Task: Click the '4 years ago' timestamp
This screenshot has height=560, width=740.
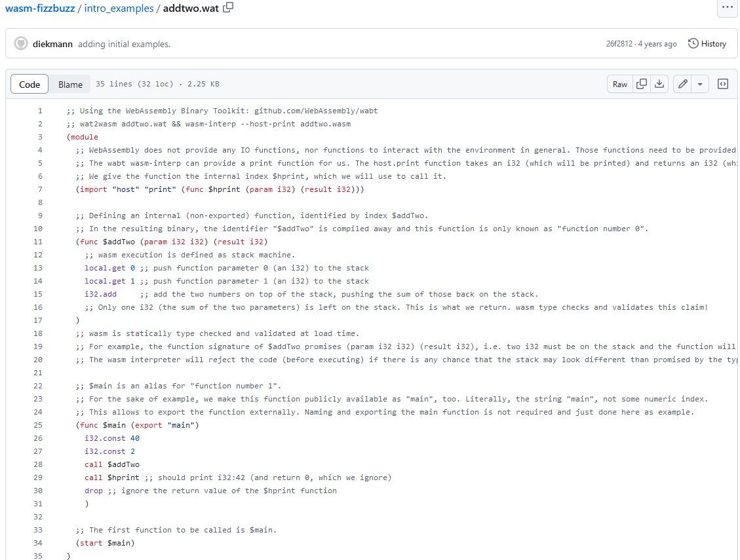Action: point(657,44)
